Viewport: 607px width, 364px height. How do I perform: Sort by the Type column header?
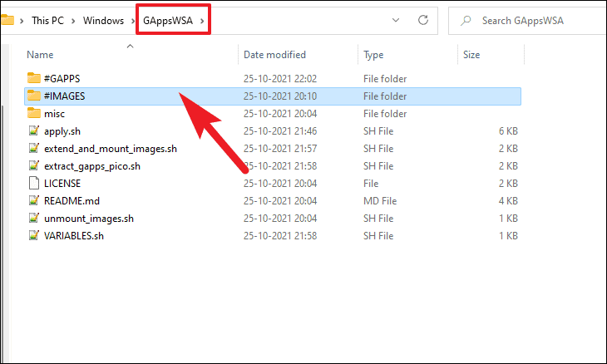373,55
